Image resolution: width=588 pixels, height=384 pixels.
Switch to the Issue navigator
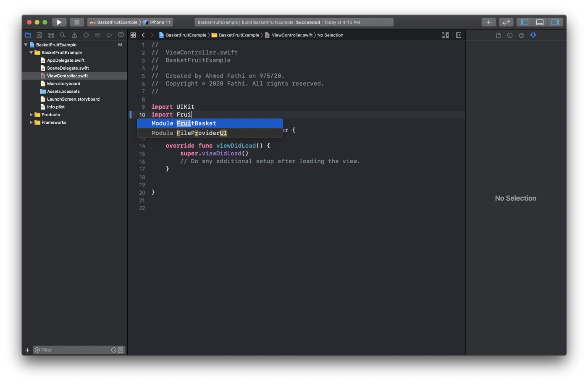pos(74,35)
